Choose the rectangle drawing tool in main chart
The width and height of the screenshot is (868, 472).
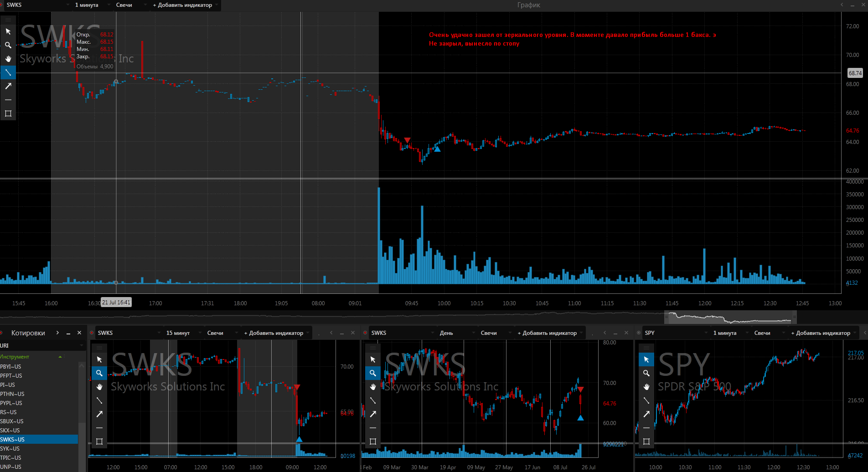point(8,113)
